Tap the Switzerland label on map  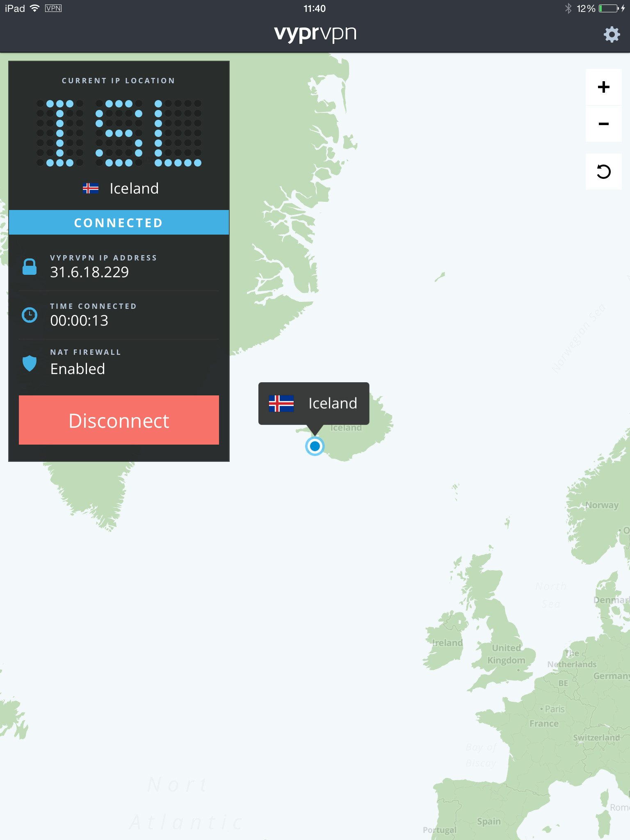pos(596,737)
